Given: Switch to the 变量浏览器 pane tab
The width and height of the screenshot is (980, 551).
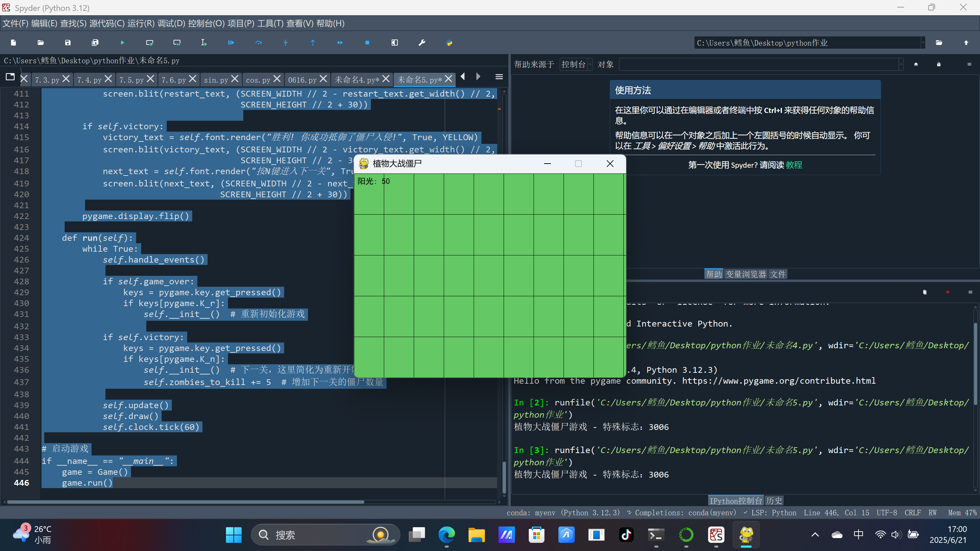Looking at the screenshot, I should (x=745, y=274).
